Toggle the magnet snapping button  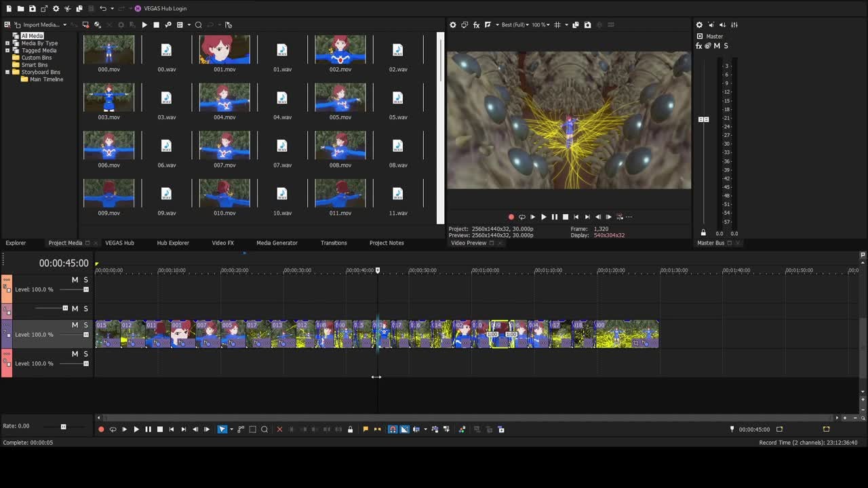pyautogui.click(x=392, y=429)
